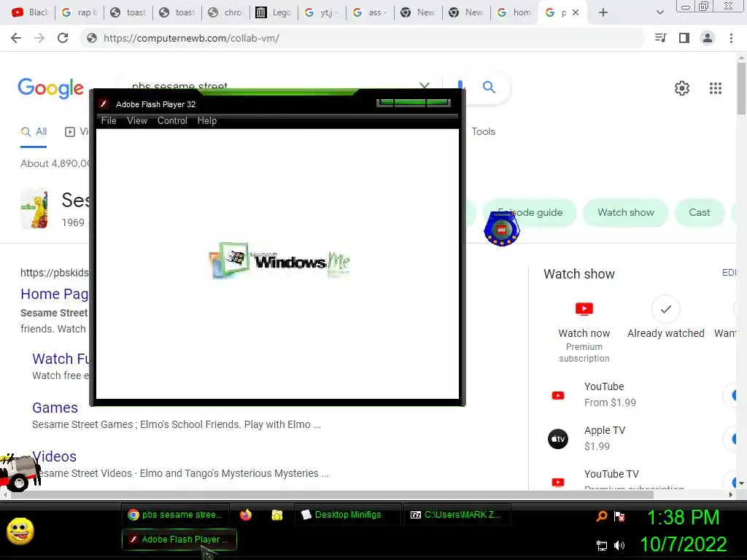Switch to the Black YouTube tab

31,12
